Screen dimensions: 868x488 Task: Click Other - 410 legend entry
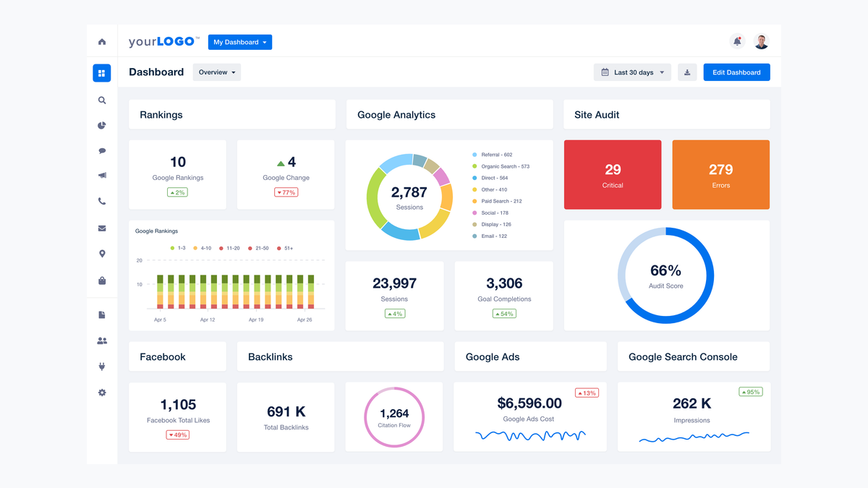pos(490,189)
